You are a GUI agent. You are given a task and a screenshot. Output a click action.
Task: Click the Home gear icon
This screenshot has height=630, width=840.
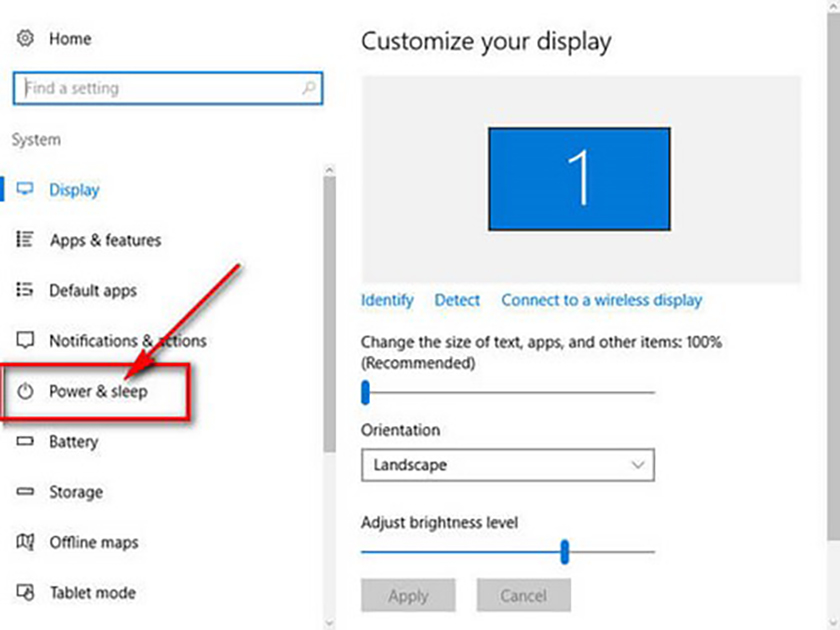24,38
